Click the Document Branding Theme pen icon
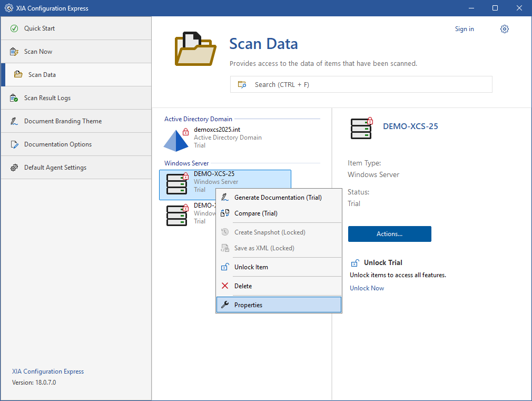Viewport: 532px width, 401px height. point(14,121)
